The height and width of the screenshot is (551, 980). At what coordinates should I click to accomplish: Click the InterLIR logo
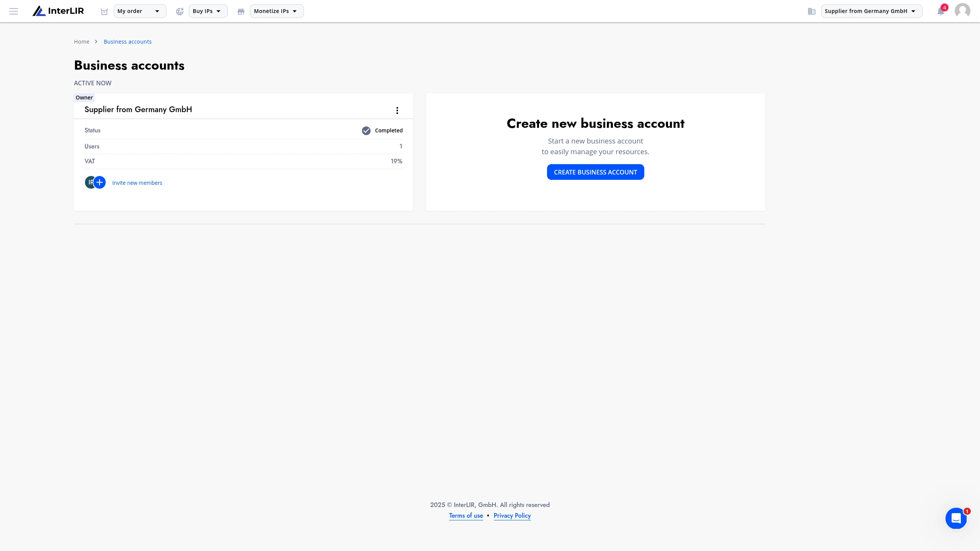[58, 11]
